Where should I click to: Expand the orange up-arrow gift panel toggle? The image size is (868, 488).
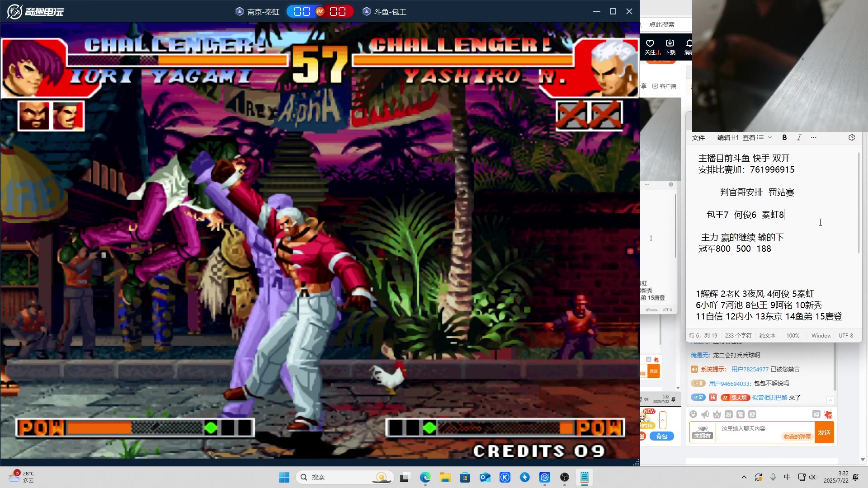tap(663, 420)
